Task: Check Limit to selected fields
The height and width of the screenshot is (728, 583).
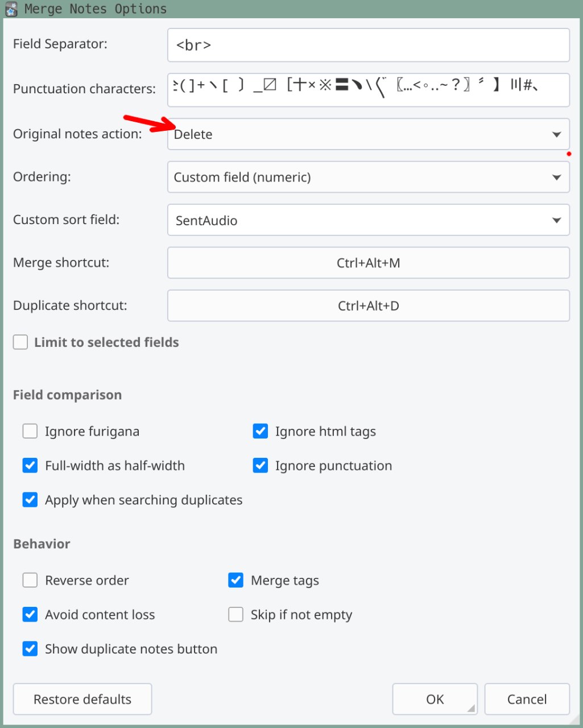Action: coord(20,342)
